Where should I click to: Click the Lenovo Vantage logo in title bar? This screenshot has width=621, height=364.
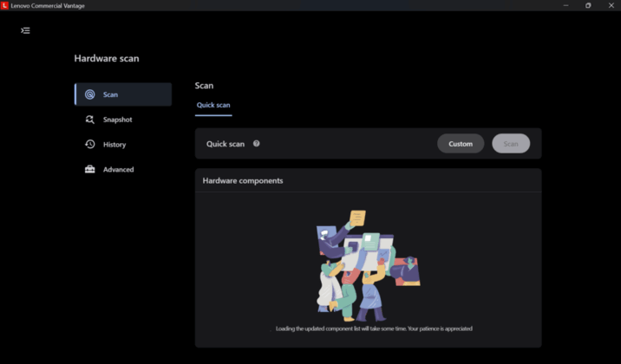click(4, 5)
